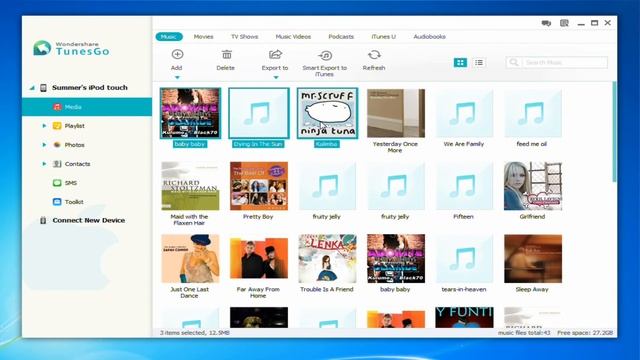640x360 pixels.
Task: Click the Add music icon
Action: click(177, 54)
